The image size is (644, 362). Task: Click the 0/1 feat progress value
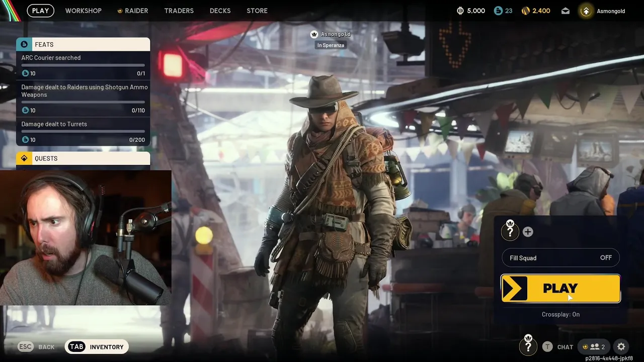pos(141,73)
